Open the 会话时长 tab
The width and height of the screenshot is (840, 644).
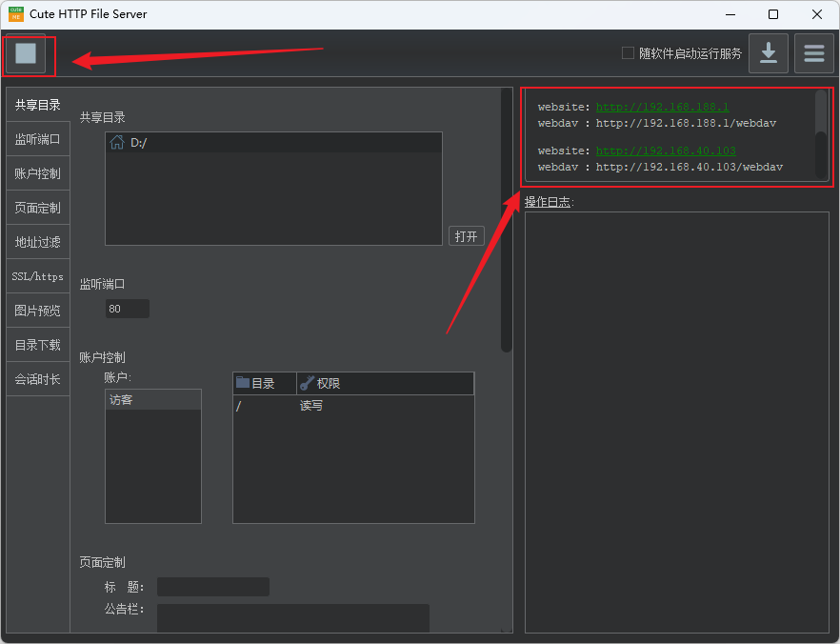click(38, 379)
